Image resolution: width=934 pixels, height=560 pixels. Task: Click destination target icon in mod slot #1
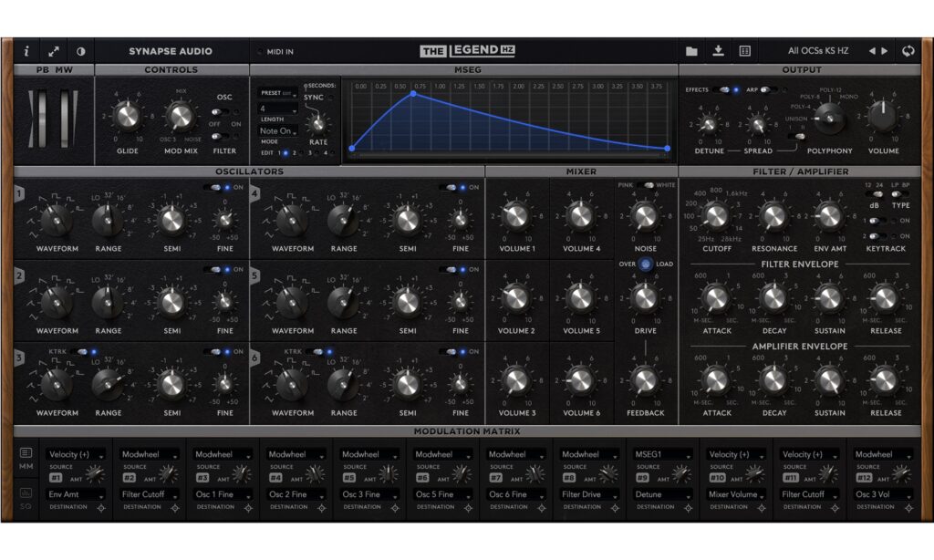click(101, 508)
